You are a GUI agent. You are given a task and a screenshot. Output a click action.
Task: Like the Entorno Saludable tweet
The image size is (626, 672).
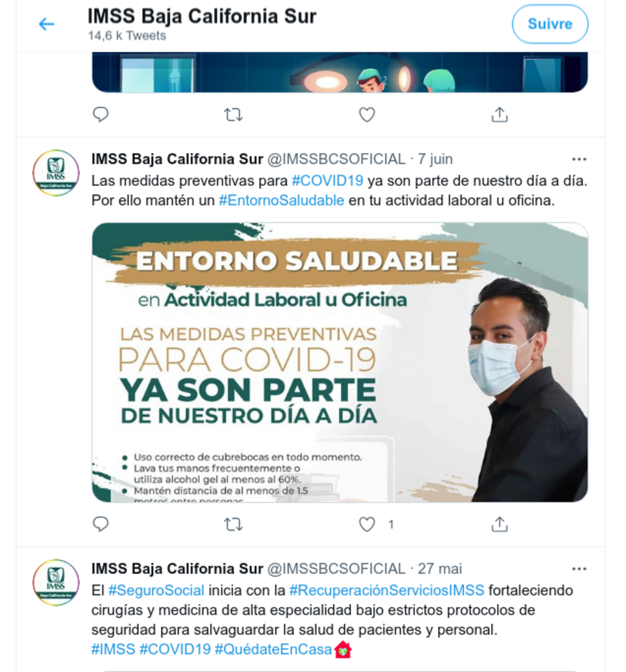coord(367,524)
